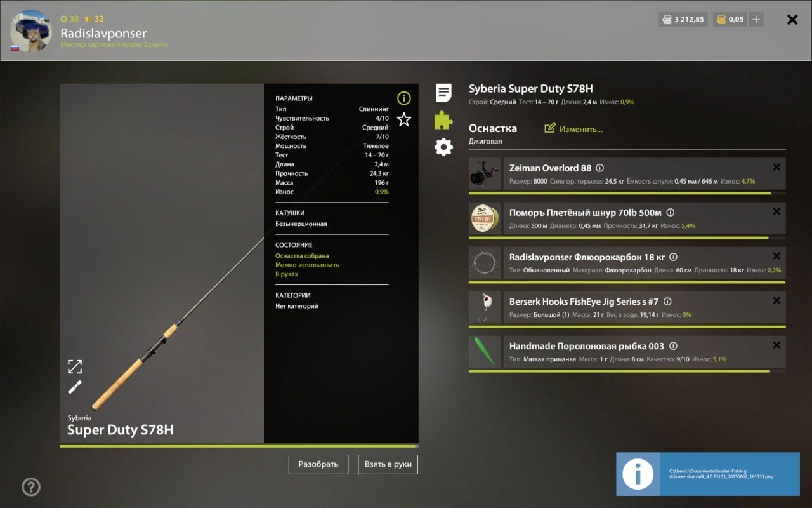The height and width of the screenshot is (508, 812).
Task: Open rod info circle icon
Action: [x=404, y=98]
